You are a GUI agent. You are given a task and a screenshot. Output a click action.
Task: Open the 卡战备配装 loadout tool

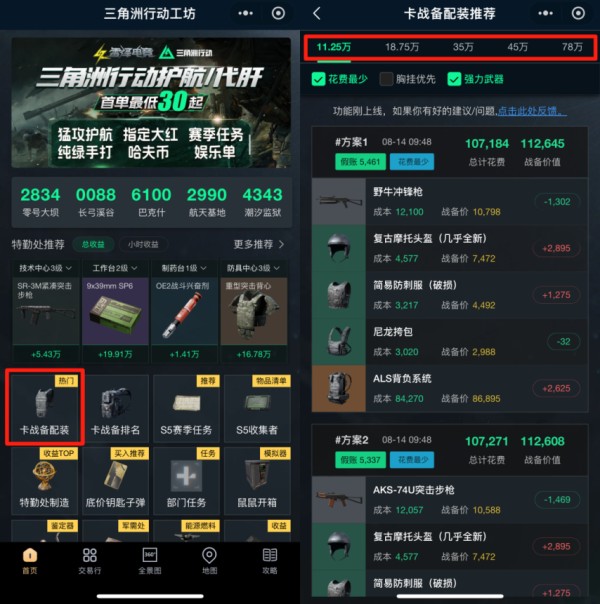[x=45, y=408]
